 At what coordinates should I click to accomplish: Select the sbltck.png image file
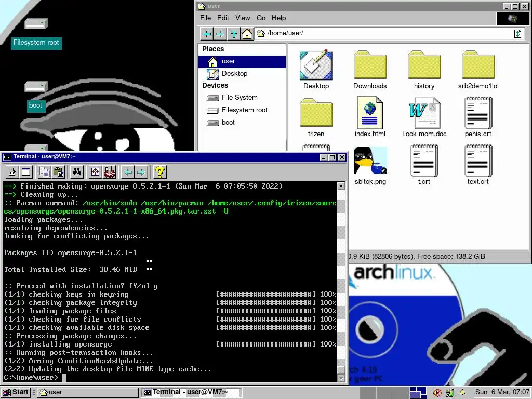pos(370,166)
